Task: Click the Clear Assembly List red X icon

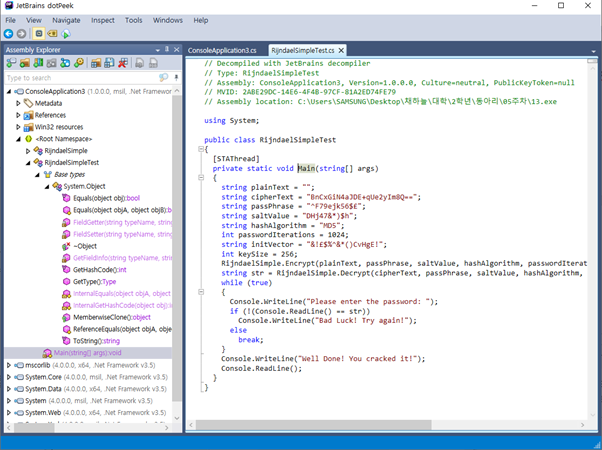Action: click(123, 63)
